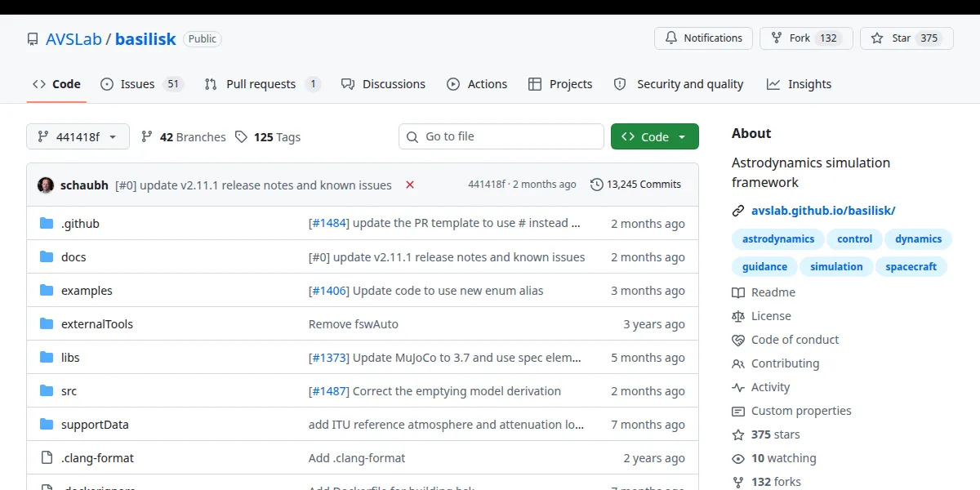Open the 'Remove fswAuto' commit message
This screenshot has height=490, width=980.
coord(354,323)
